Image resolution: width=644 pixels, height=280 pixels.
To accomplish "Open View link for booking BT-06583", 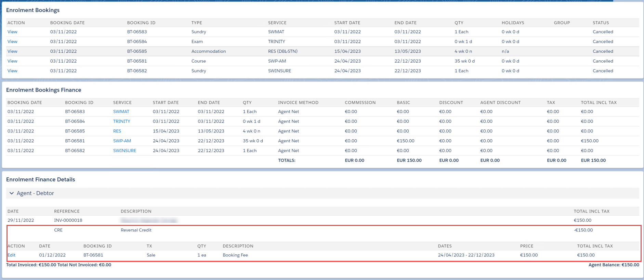I will (12, 32).
